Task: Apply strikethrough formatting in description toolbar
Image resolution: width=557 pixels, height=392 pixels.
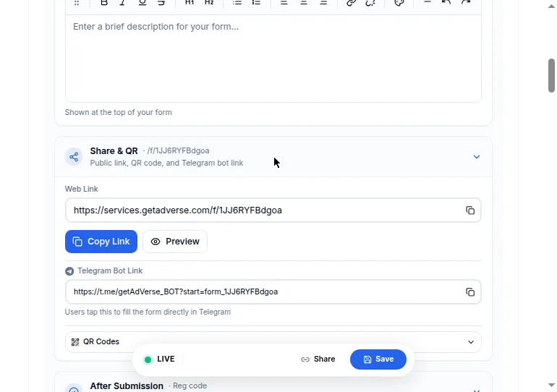Action: (161, 3)
